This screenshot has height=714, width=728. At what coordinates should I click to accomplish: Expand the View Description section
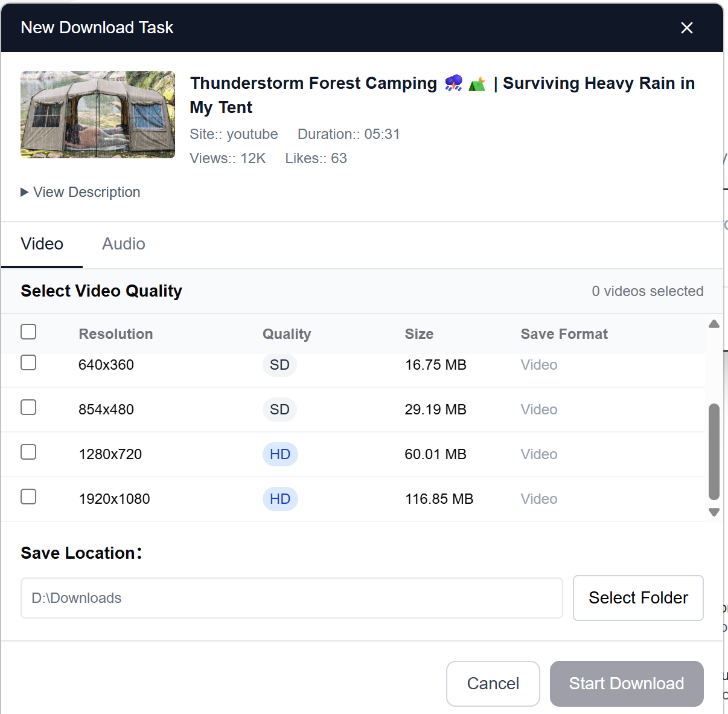coord(80,192)
